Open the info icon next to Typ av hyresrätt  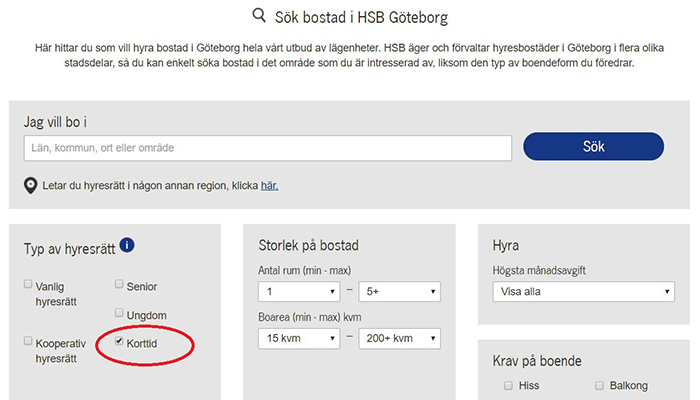(127, 244)
